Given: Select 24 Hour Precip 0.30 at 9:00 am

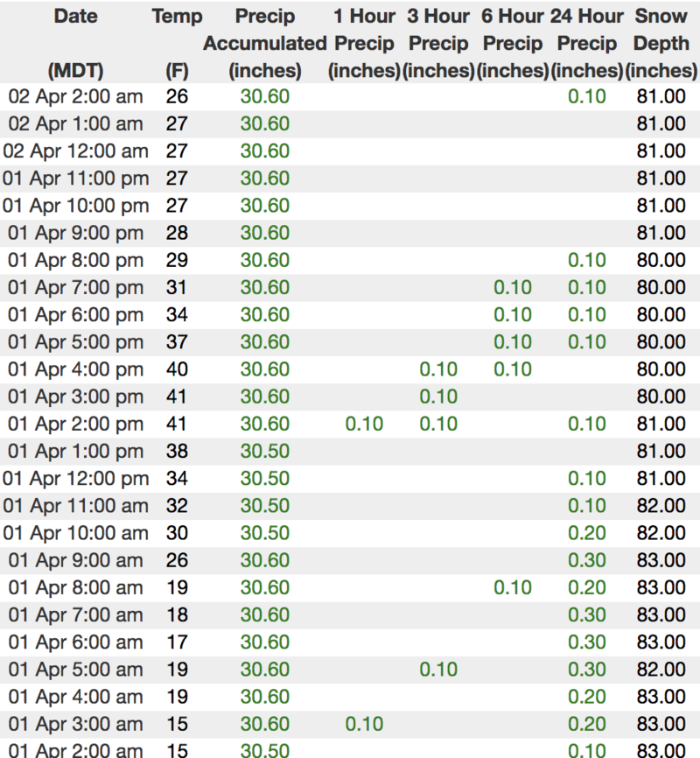Looking at the screenshot, I should [587, 561].
